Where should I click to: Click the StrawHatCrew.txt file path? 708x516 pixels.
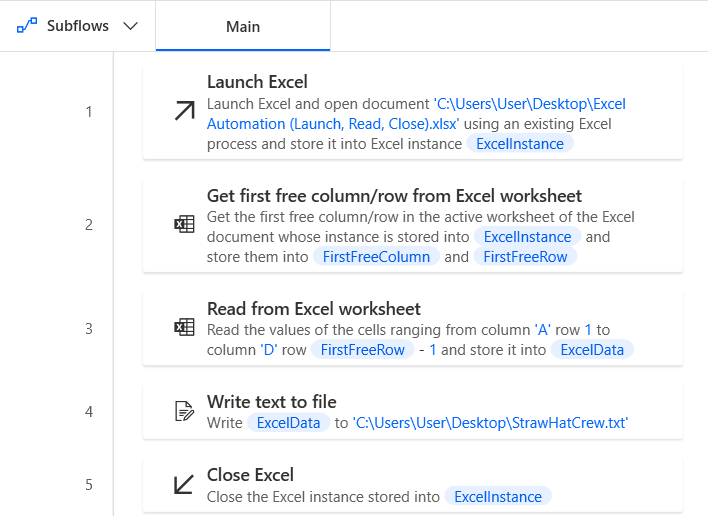tap(489, 422)
